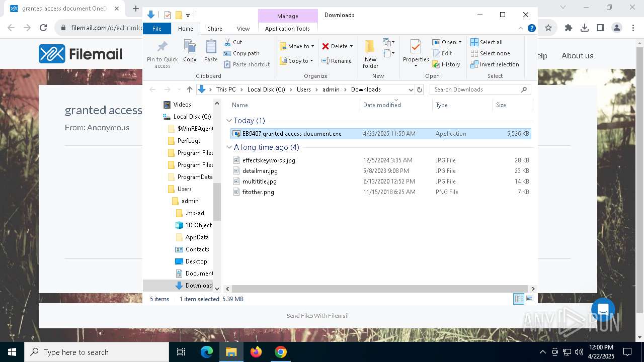The image size is (644, 362).
Task: Select Desktop in navigation tree
Action: [x=196, y=261]
